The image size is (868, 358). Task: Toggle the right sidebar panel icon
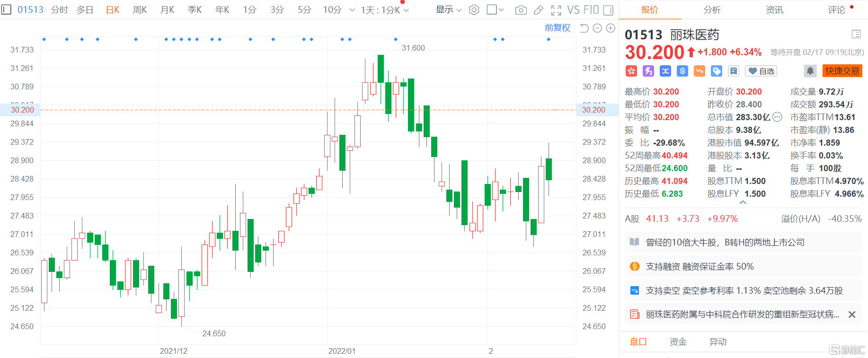point(608,10)
